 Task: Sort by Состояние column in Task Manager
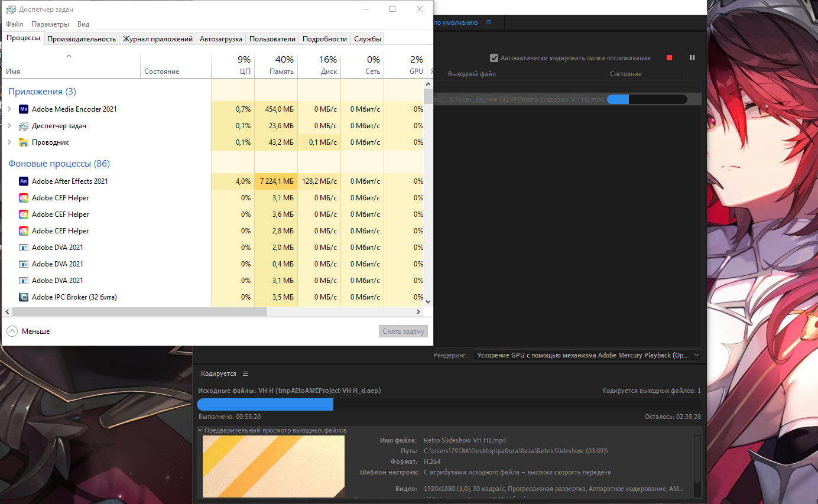coord(176,66)
